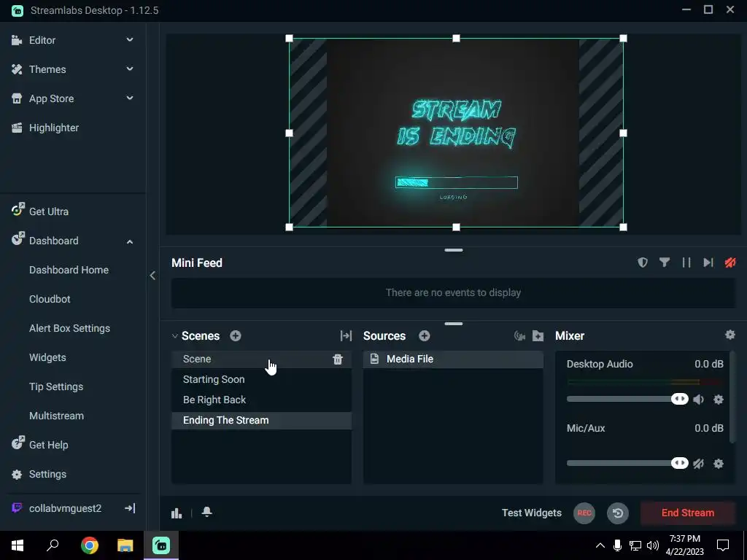Open performance stats chart icon
Viewport: 747px width, 560px height.
(x=177, y=513)
